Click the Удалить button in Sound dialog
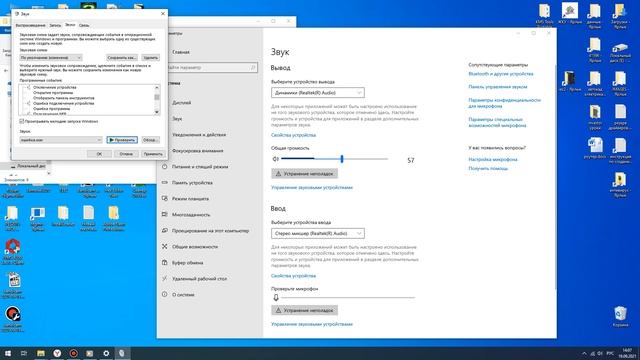 coord(151,58)
